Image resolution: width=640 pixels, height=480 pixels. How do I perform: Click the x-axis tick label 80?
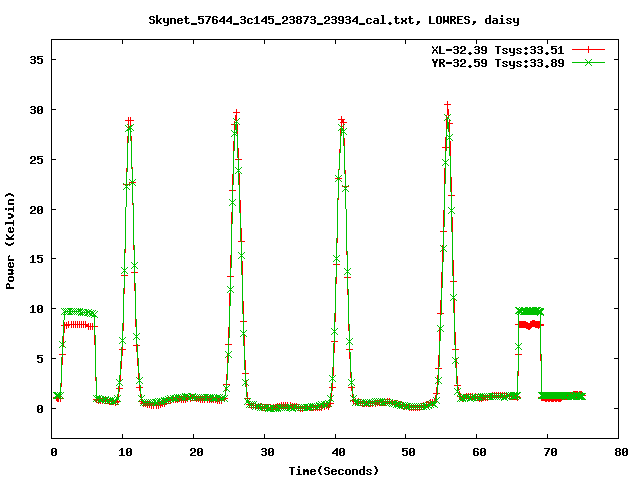click(x=621, y=452)
